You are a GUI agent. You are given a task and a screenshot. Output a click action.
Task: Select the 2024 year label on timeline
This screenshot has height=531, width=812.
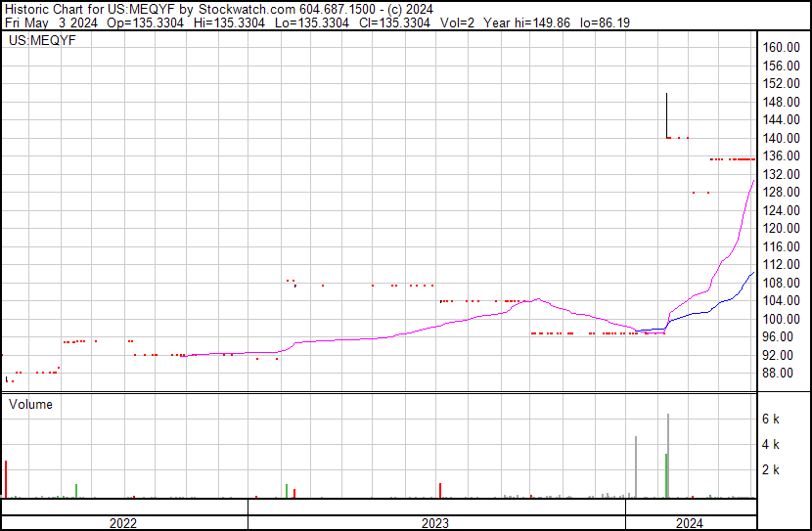tap(690, 523)
